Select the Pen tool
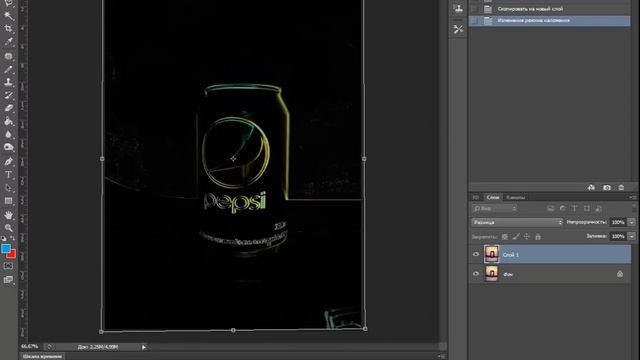Viewport: 640px width, 360px height. (8, 161)
